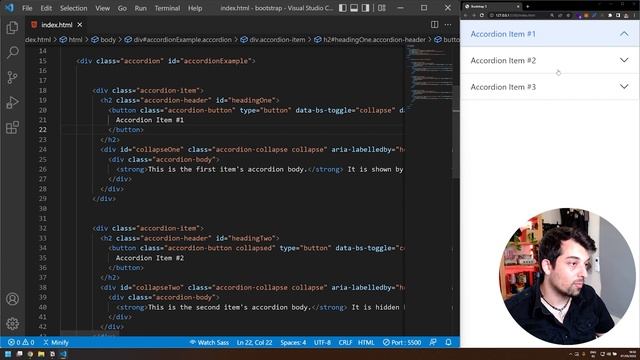Click Port : 5500 live server toggle
Image resolution: width=640 pixels, height=360 pixels.
(x=402, y=342)
